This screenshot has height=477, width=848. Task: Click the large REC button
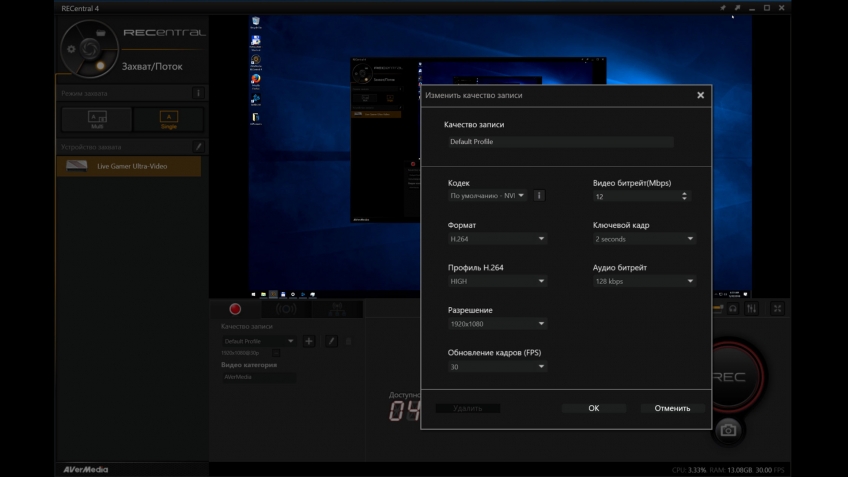(736, 376)
